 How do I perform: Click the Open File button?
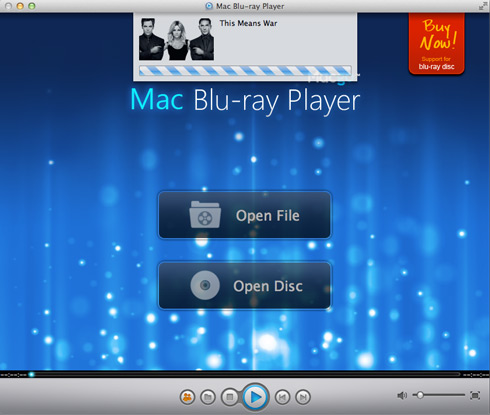click(245, 215)
